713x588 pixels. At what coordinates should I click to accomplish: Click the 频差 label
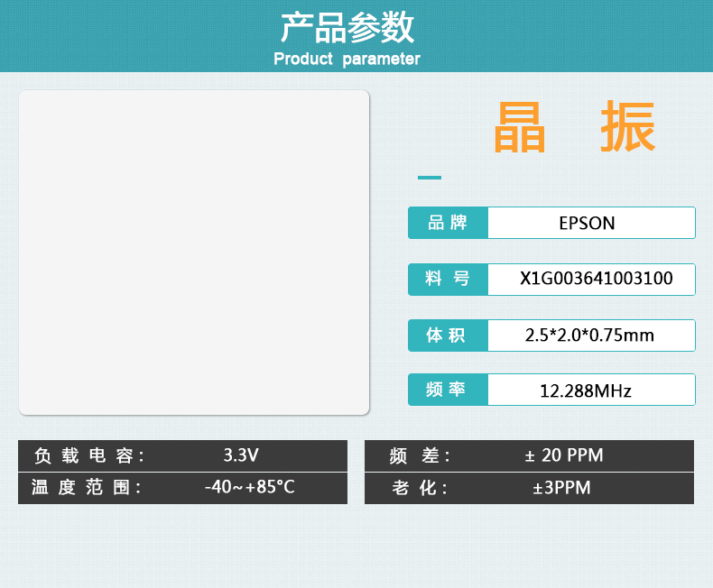click(420, 455)
